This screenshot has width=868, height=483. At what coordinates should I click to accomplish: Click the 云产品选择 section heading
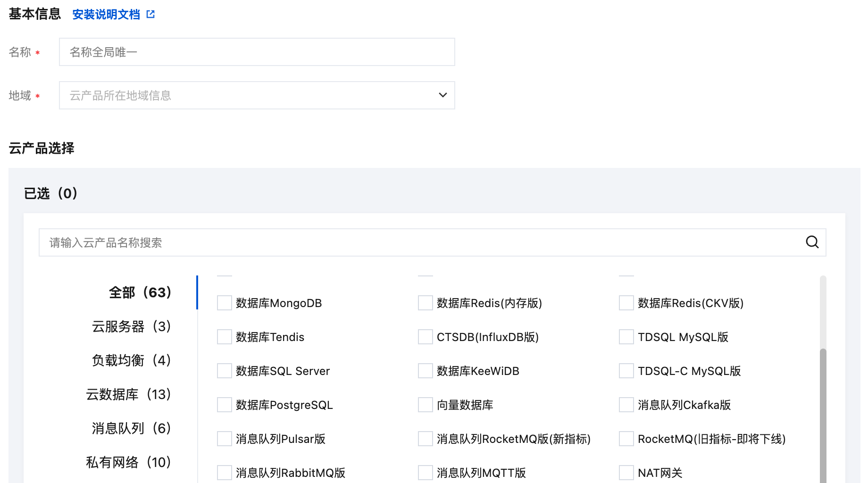(x=42, y=148)
